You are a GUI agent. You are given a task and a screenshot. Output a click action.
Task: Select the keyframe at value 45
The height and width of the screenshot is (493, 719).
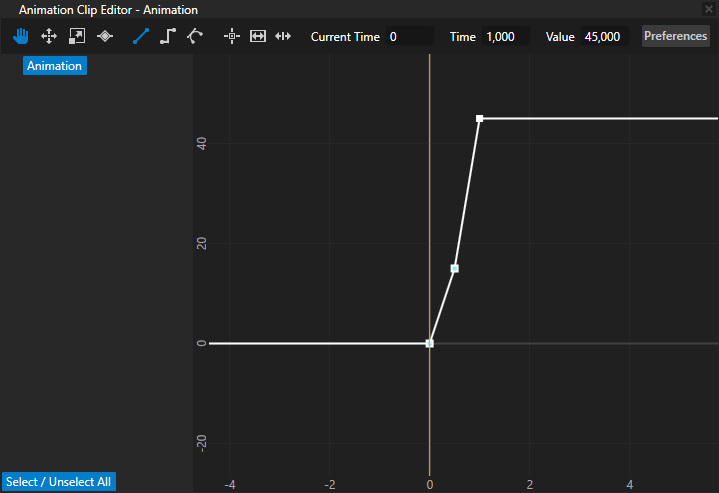(480, 119)
